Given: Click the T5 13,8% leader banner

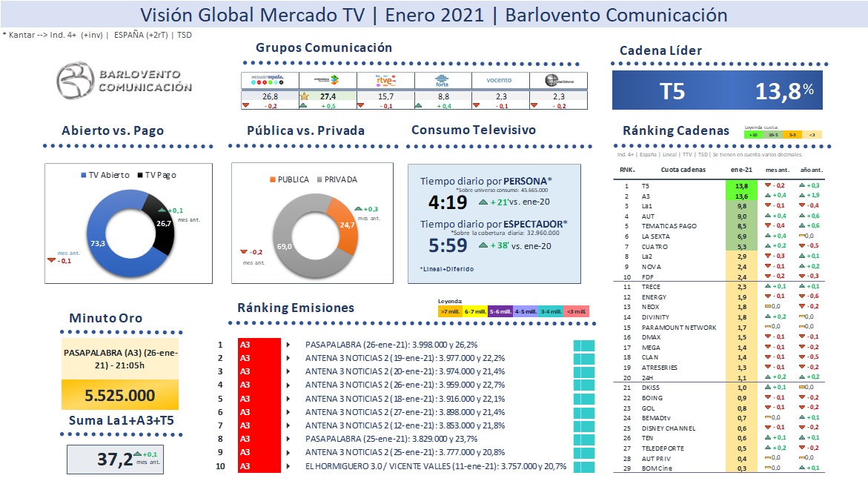Looking at the screenshot, I should (x=718, y=90).
